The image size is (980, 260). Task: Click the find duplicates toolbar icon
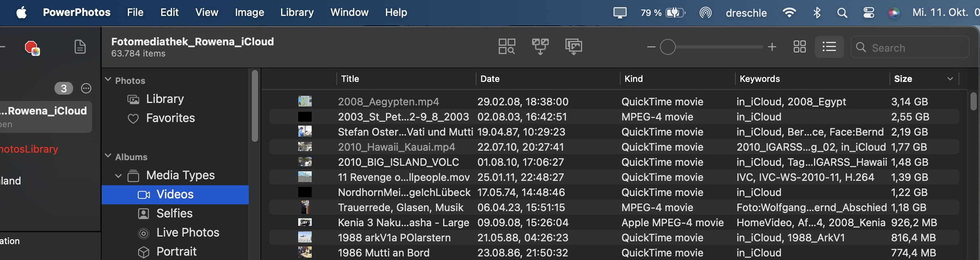tap(507, 47)
